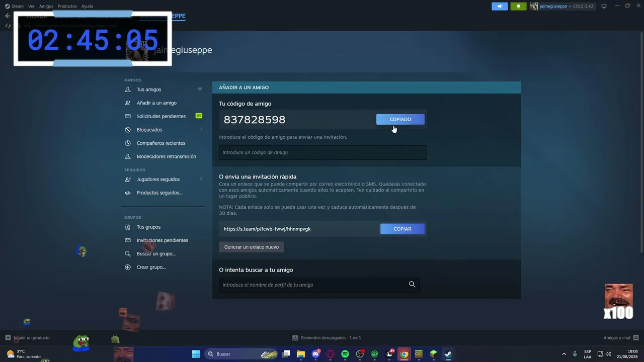Open Compañeros recientes

pos(161,143)
